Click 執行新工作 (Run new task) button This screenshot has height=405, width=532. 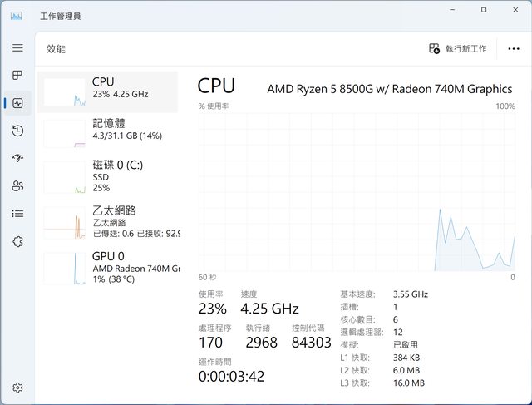(457, 49)
